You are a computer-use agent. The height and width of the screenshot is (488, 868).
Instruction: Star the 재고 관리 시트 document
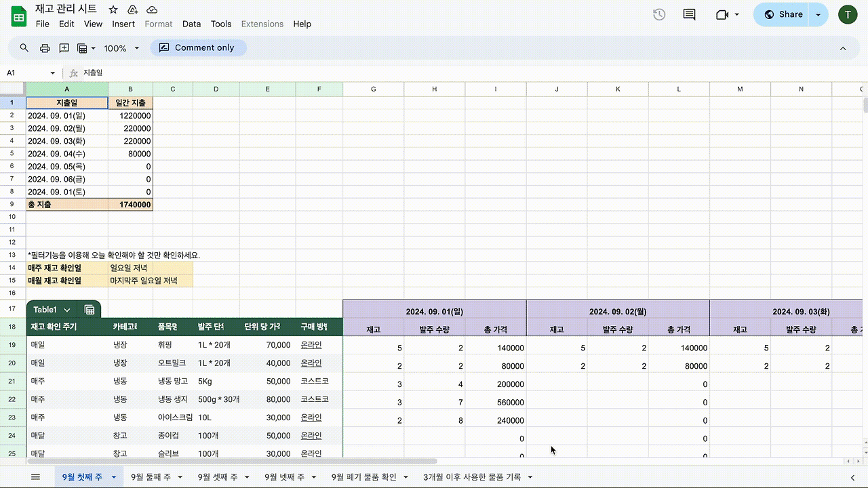point(113,9)
